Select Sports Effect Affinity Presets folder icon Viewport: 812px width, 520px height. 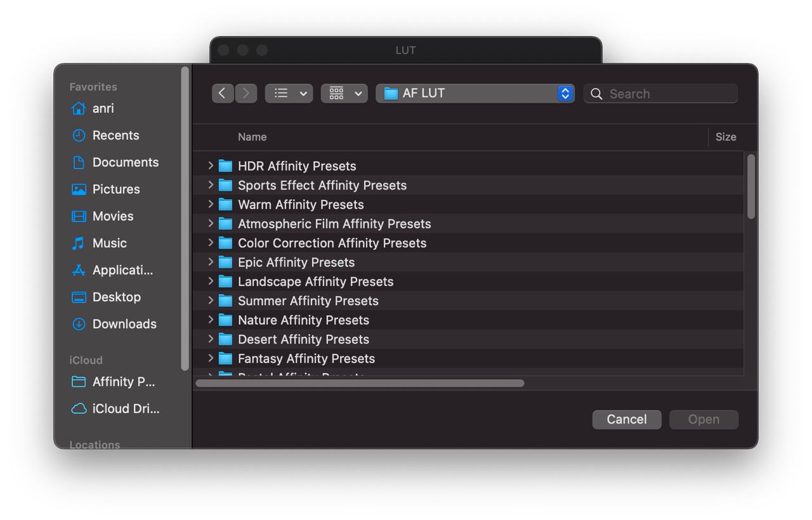coord(225,185)
